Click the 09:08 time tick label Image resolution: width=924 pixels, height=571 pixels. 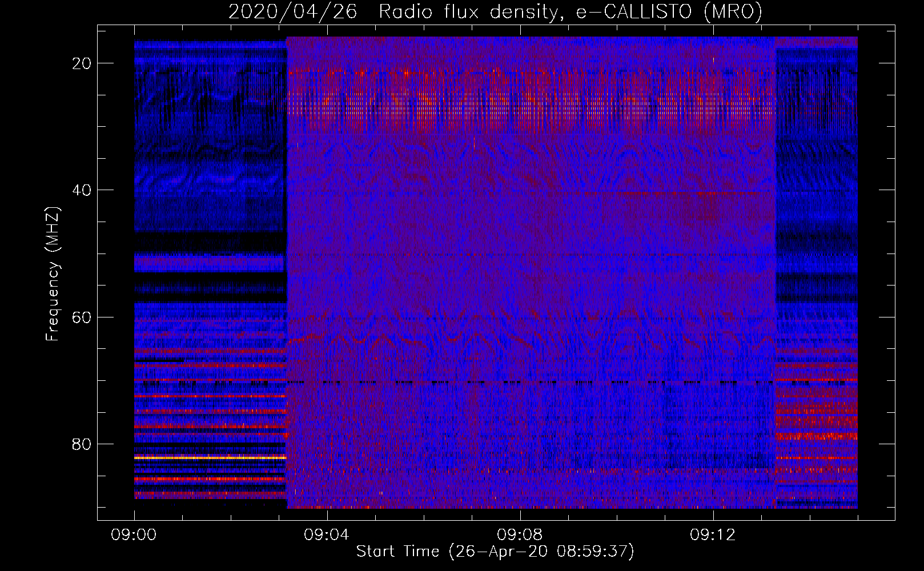pos(520,535)
